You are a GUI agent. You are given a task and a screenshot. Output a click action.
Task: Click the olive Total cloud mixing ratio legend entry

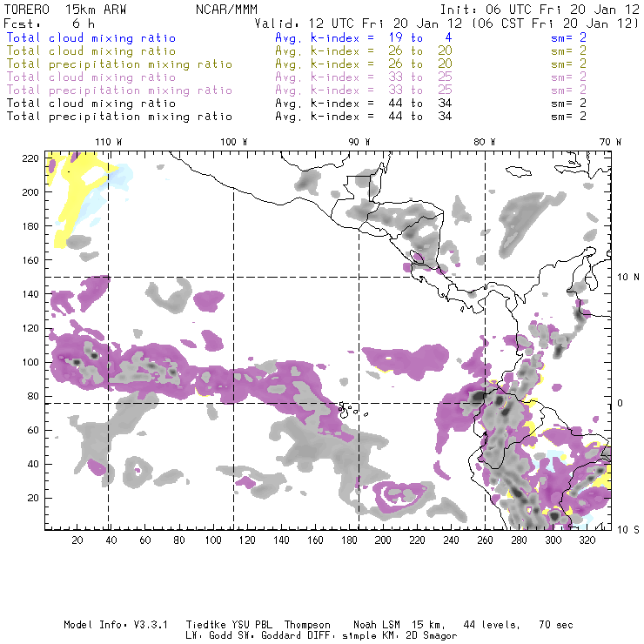click(x=91, y=51)
